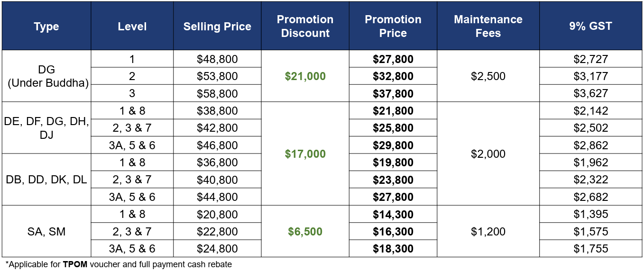Image resolution: width=644 pixels, height=271 pixels.
Task: Select the $3,627 GST value
Action: pos(590,93)
